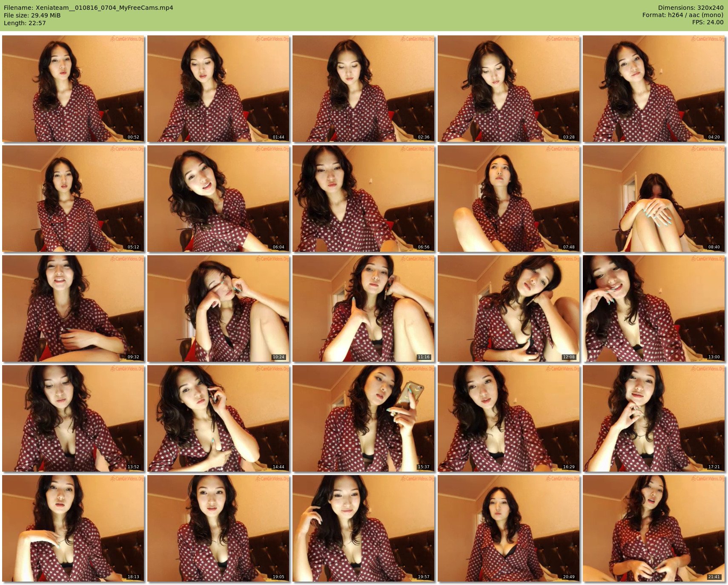Open the thumbnail timestamped 17:21

click(x=654, y=418)
